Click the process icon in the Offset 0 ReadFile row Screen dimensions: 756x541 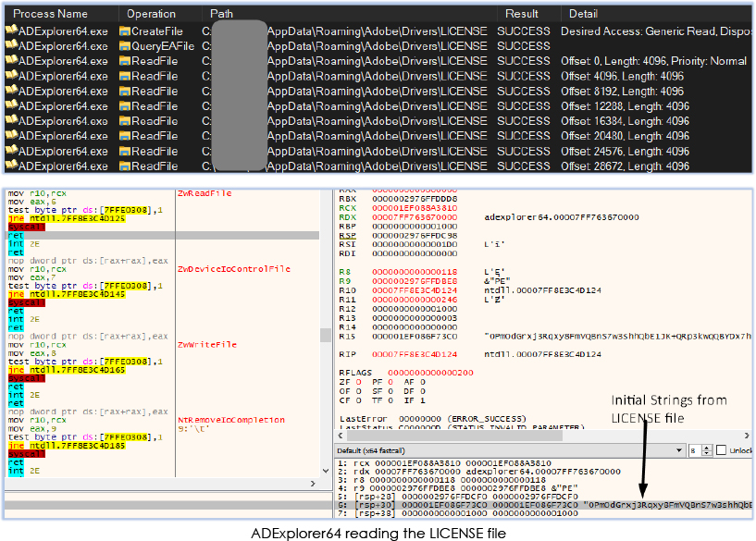(12, 60)
